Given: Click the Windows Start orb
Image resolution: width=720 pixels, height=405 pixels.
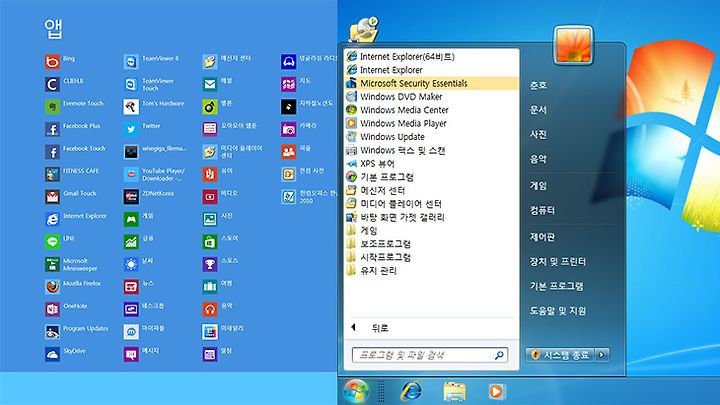Looking at the screenshot, I should pos(356,391).
